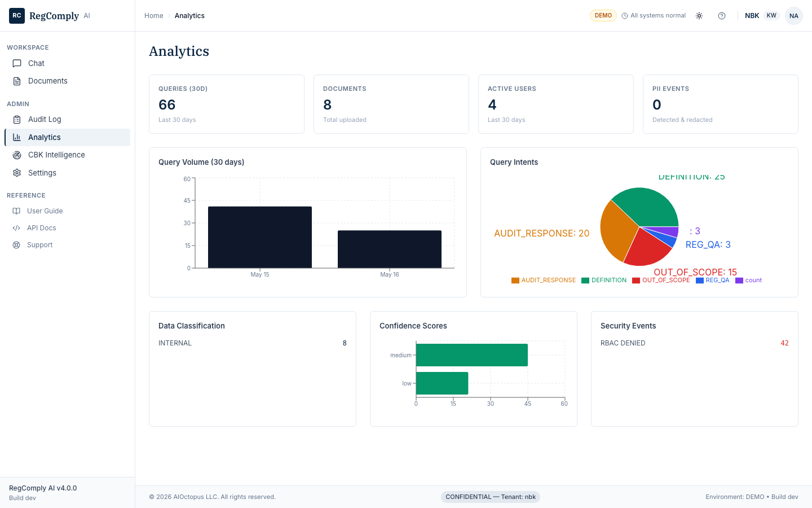Open help via question mark icon
Screen dimensions: 812x508
722,16
